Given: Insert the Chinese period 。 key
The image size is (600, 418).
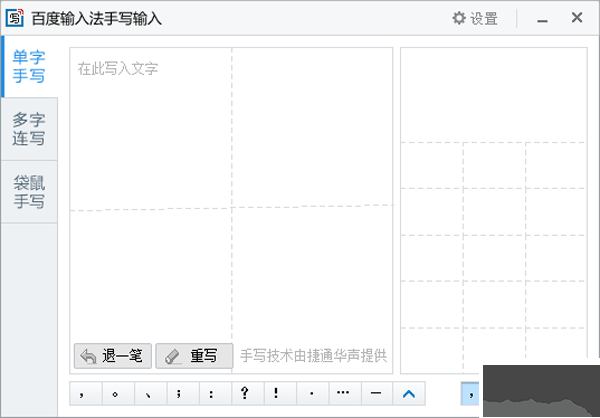Looking at the screenshot, I should pos(118,394).
